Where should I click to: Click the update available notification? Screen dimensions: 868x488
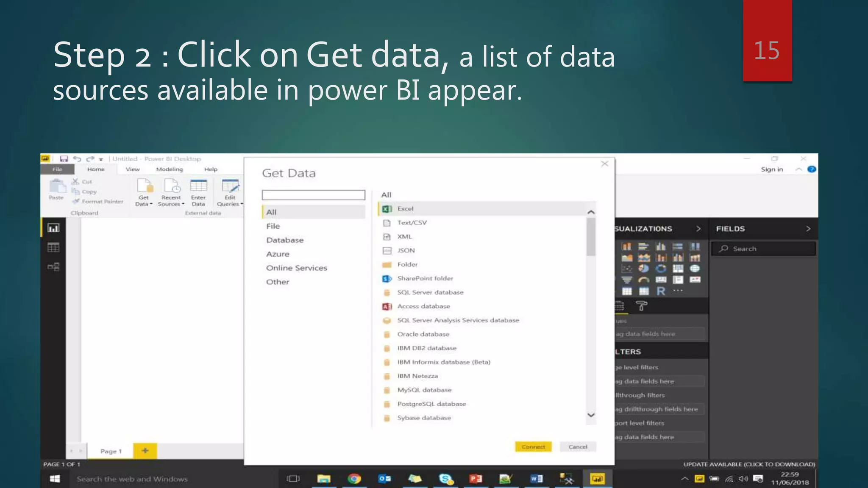pos(749,464)
